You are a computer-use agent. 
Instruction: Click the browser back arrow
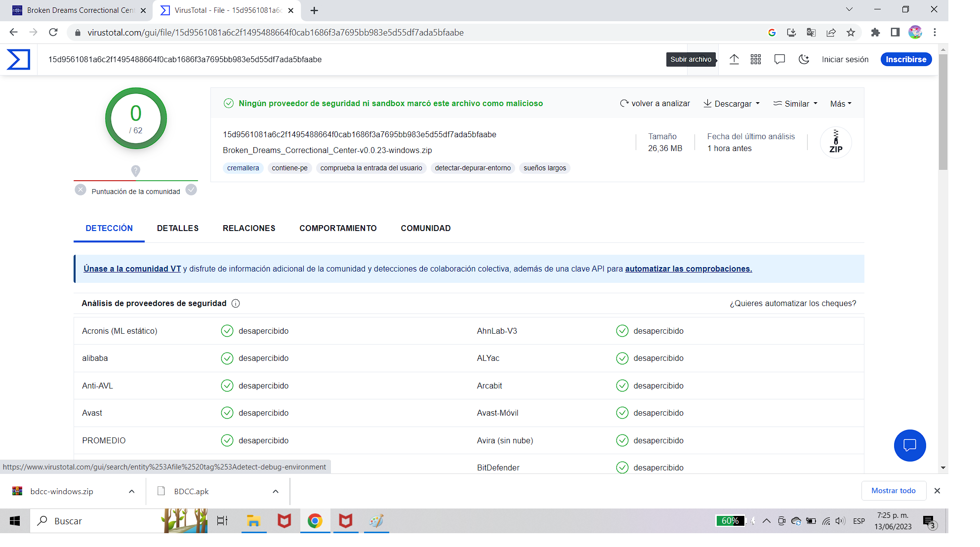click(x=13, y=32)
